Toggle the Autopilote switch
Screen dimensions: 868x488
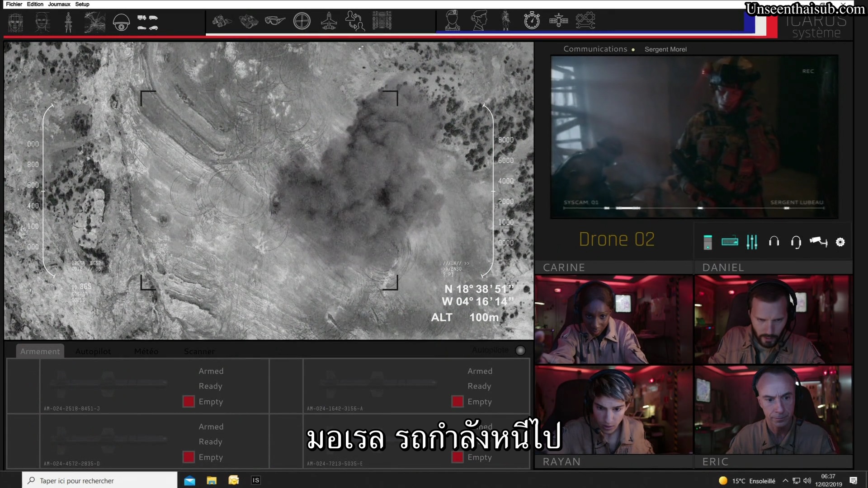point(520,350)
